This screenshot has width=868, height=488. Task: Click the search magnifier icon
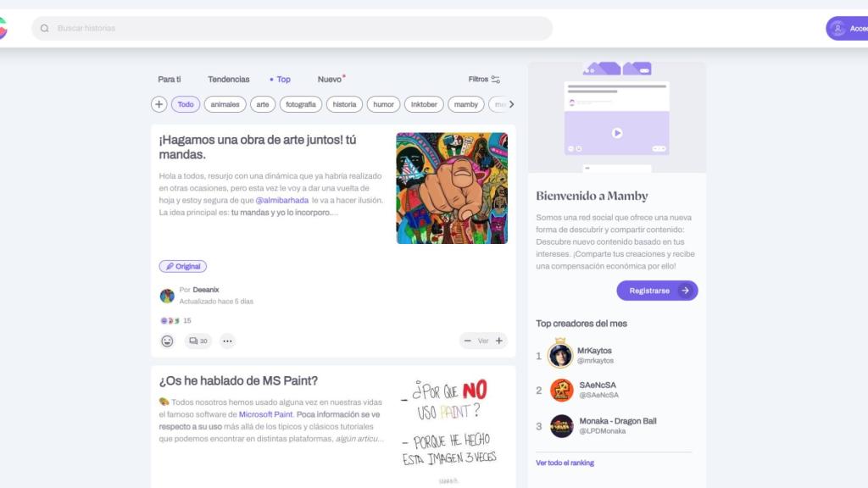44,28
